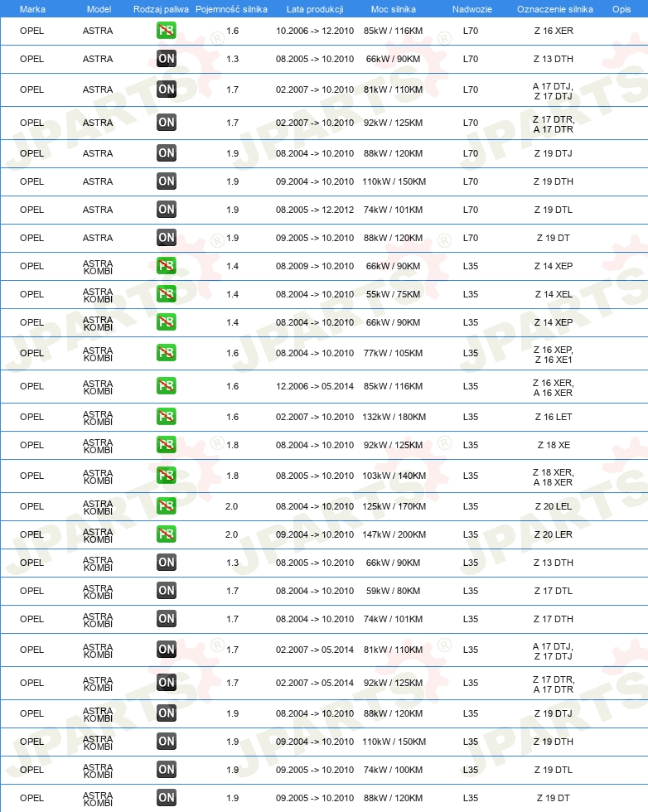Click the Moc silnika column header
The width and height of the screenshot is (648, 812).
pos(393,9)
